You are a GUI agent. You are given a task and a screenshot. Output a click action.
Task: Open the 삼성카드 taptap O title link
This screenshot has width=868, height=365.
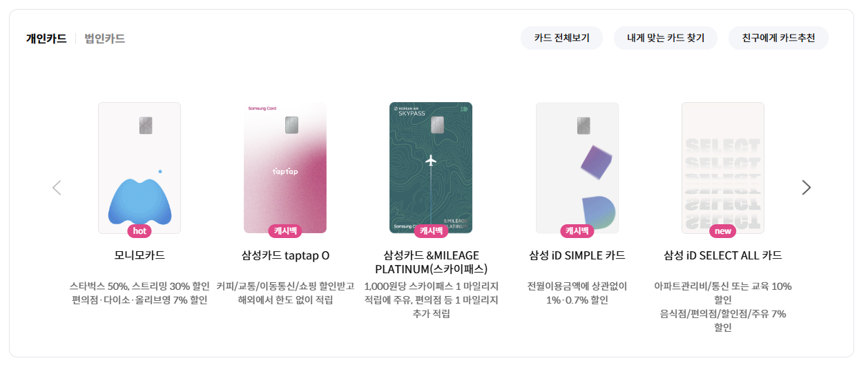point(285,255)
